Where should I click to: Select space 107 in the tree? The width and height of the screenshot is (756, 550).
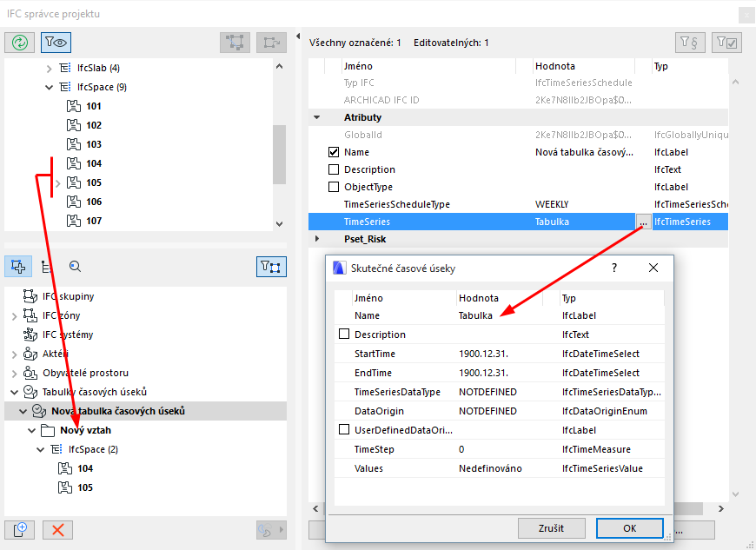[94, 221]
